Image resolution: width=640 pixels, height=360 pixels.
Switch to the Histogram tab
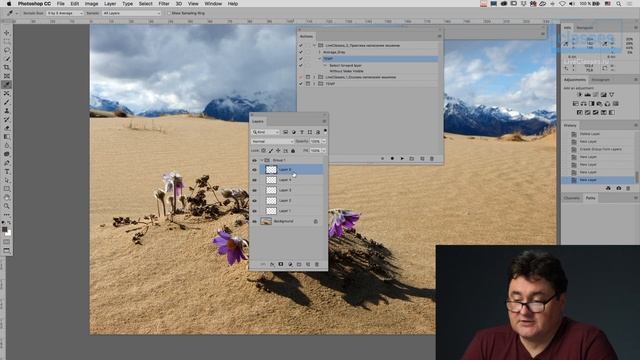pyautogui.click(x=601, y=80)
